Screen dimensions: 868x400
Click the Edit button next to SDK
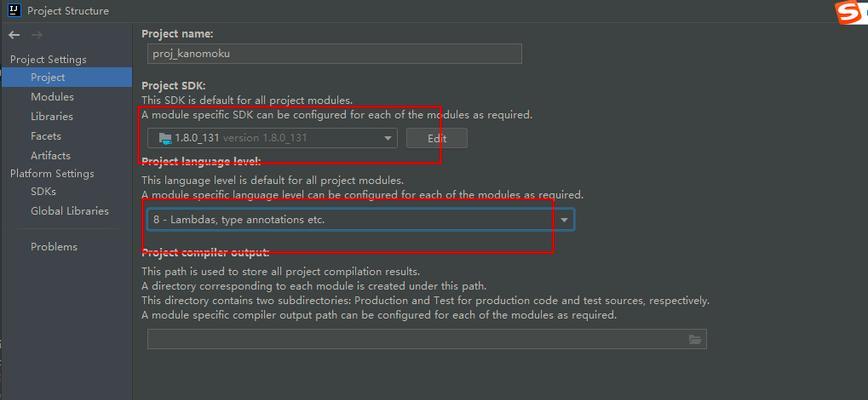point(437,138)
